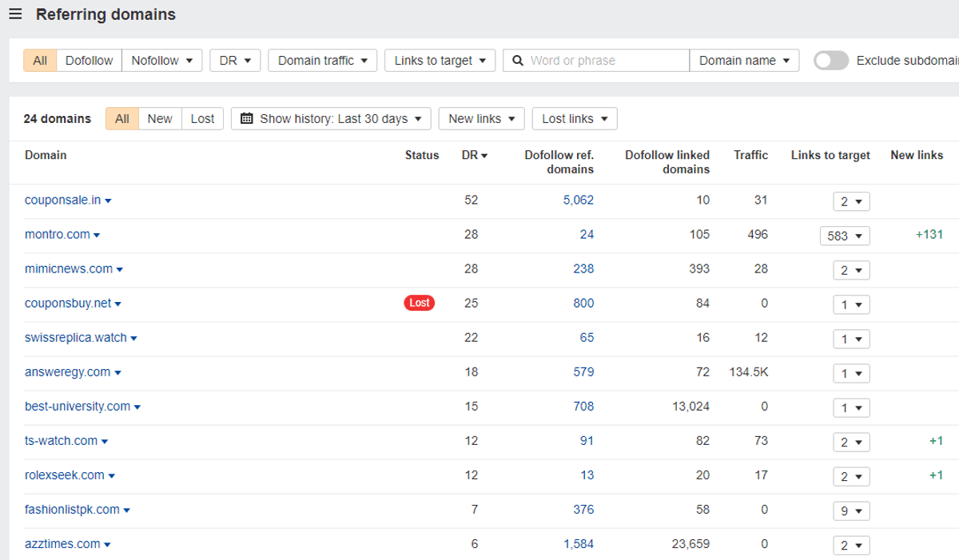Viewport: 959px width, 560px height.
Task: Open Show history: Last 30 days dropdown
Action: click(x=331, y=118)
